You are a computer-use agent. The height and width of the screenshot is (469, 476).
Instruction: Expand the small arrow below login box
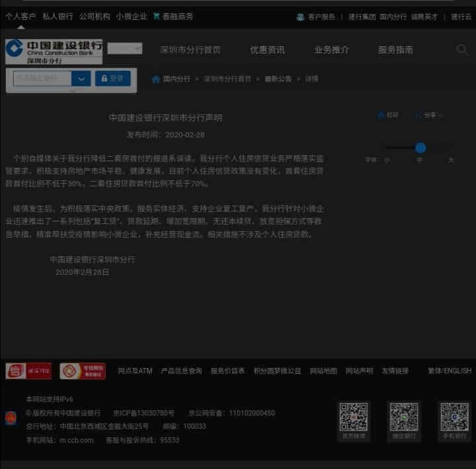[73, 90]
